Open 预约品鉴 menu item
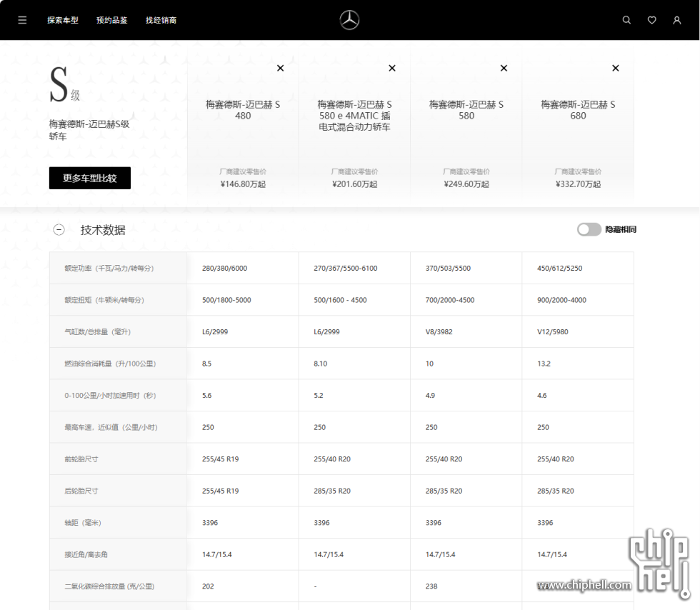The height and width of the screenshot is (610, 700). (x=111, y=20)
